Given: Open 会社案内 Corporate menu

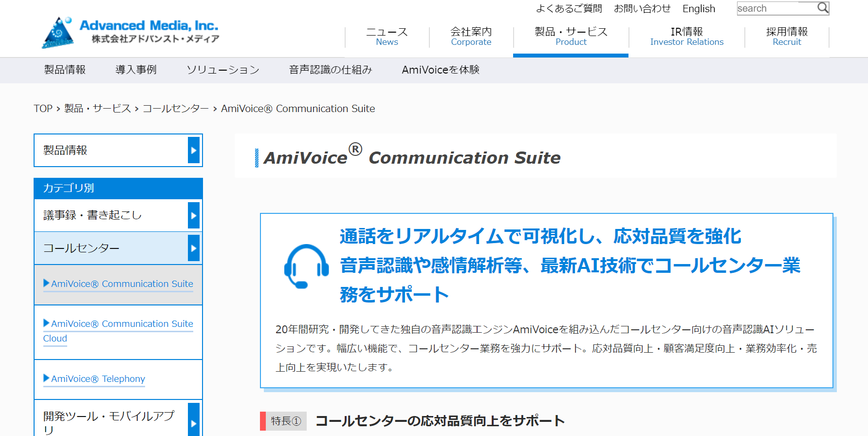Looking at the screenshot, I should [x=471, y=37].
